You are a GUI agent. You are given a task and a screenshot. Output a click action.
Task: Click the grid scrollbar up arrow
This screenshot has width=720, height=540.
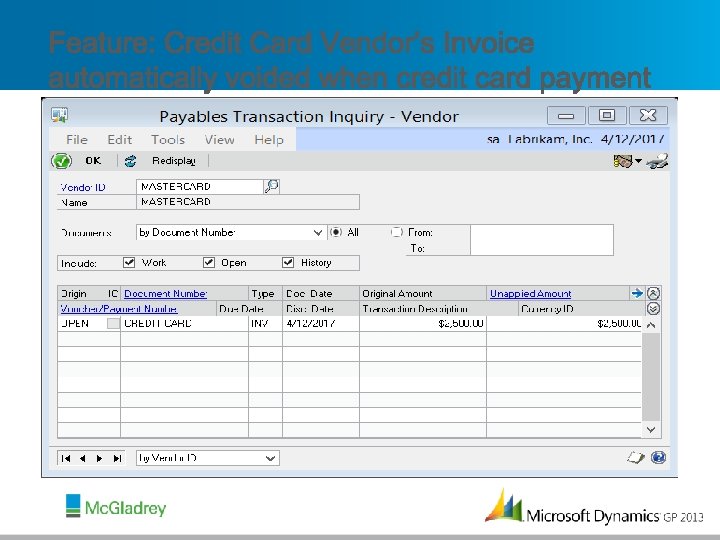click(x=651, y=325)
